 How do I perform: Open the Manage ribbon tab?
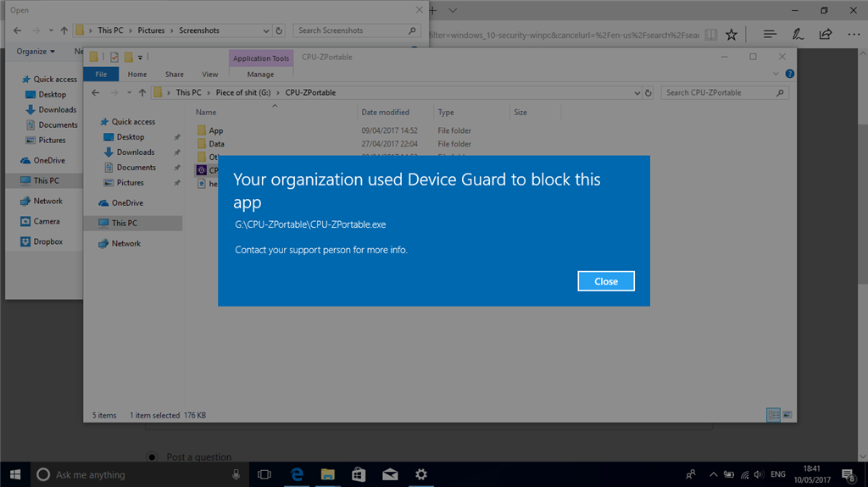click(260, 75)
